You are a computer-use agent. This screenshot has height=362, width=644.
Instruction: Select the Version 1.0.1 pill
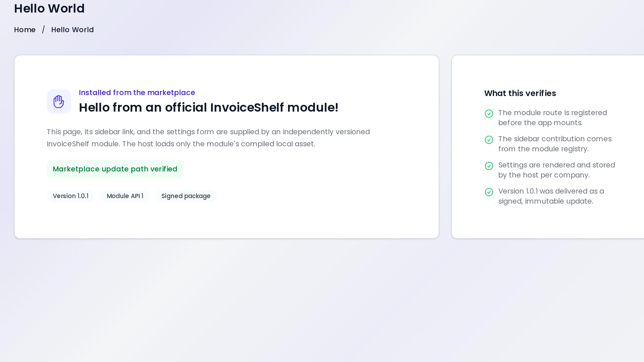coord(71,196)
